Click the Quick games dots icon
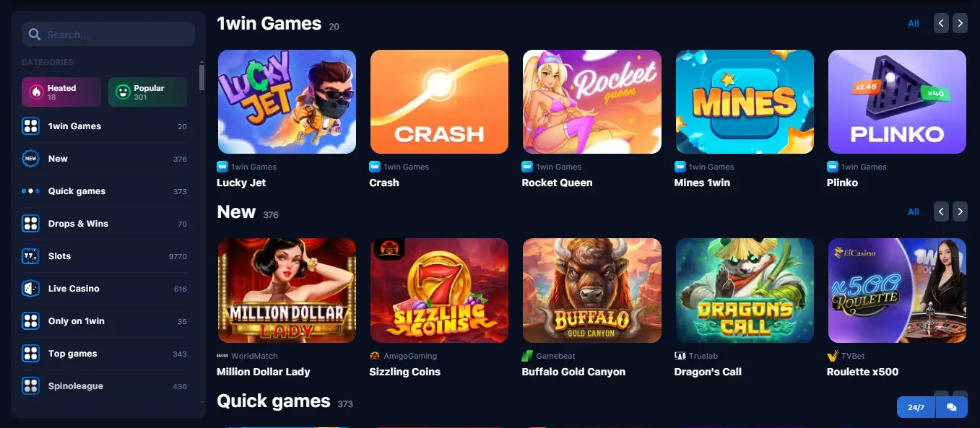980x428 pixels. click(x=30, y=191)
